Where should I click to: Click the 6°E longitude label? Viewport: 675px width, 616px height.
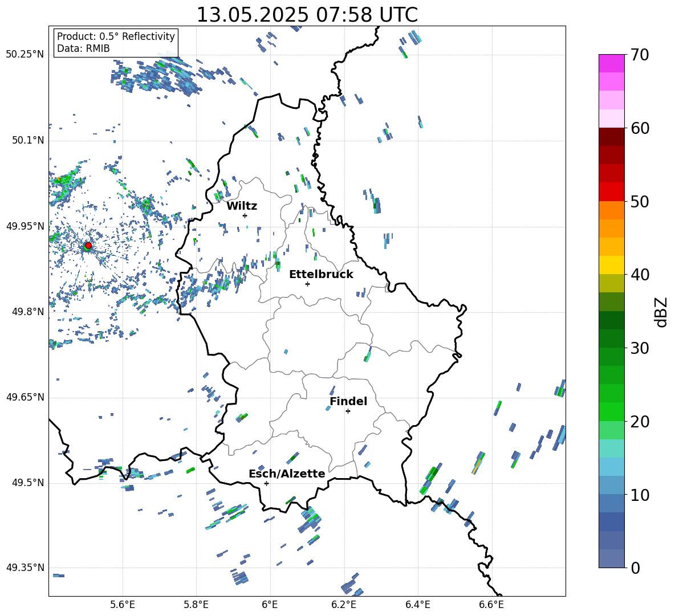(x=270, y=605)
